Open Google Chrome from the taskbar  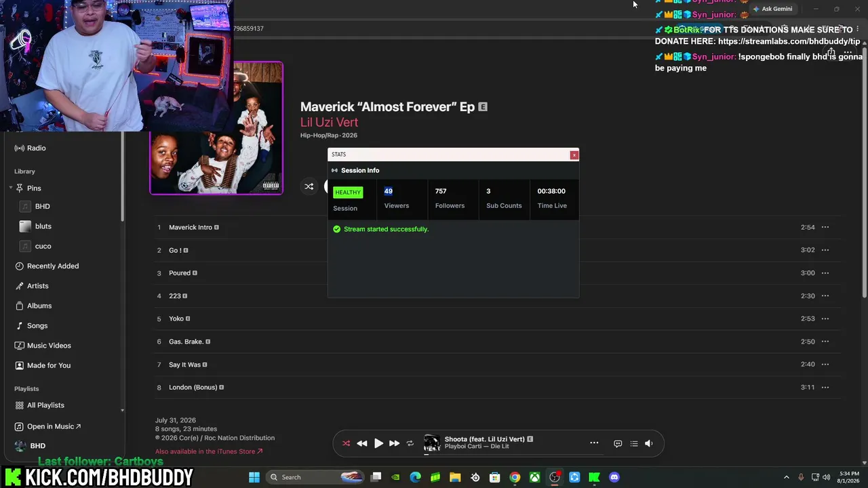(515, 477)
